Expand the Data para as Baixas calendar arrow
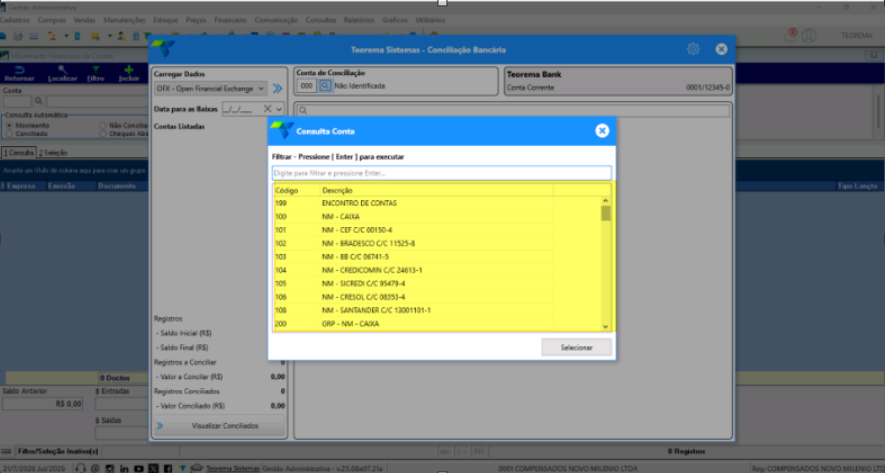885x473 pixels. [x=279, y=109]
